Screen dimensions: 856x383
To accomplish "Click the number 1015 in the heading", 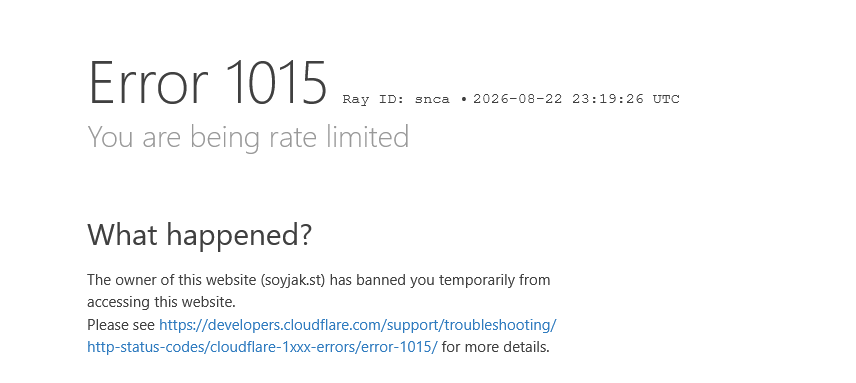I will coord(276,83).
